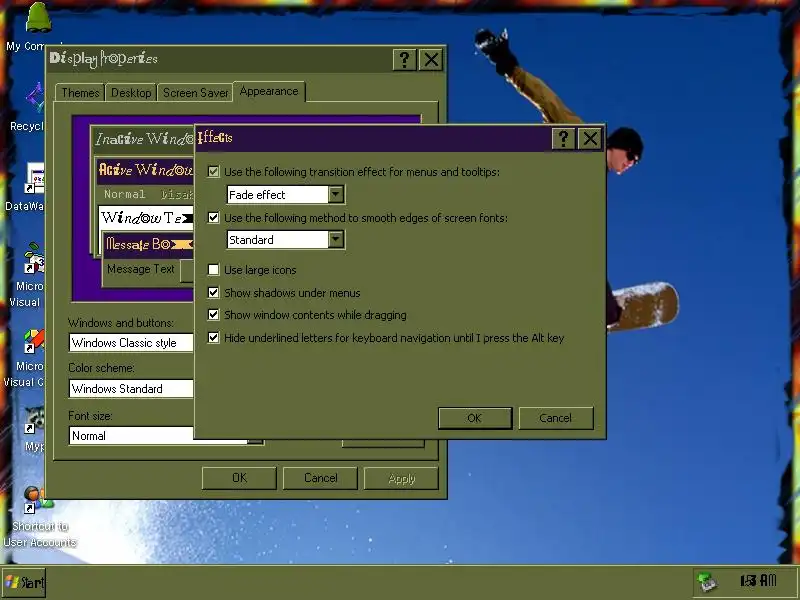Click the help question mark in Effects dialog
The height and width of the screenshot is (600, 800).
point(563,139)
